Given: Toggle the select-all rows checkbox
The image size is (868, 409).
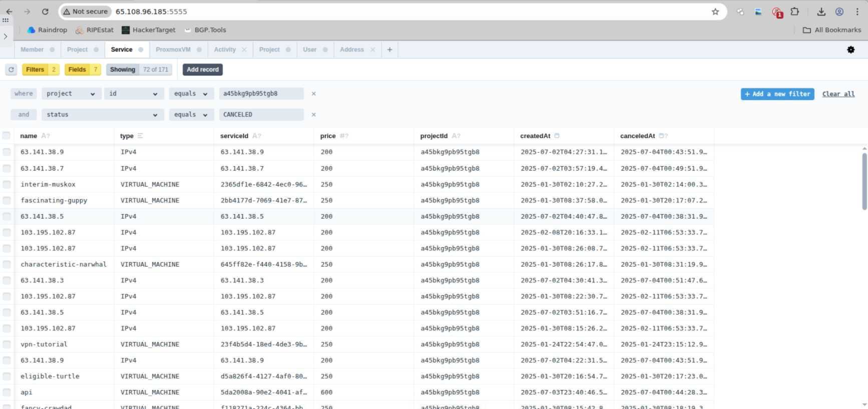Looking at the screenshot, I should pos(7,135).
